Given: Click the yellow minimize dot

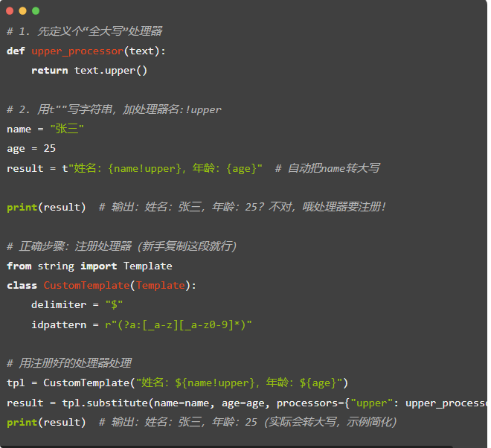Looking at the screenshot, I should (x=22, y=11).
